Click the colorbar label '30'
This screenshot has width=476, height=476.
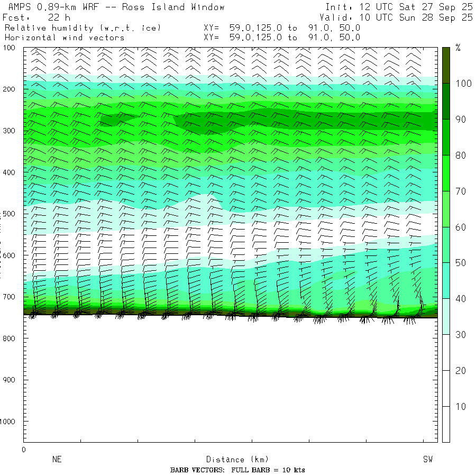461,335
